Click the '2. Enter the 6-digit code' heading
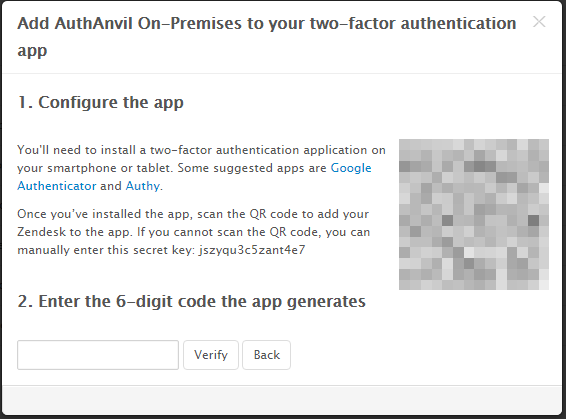 click(x=192, y=301)
